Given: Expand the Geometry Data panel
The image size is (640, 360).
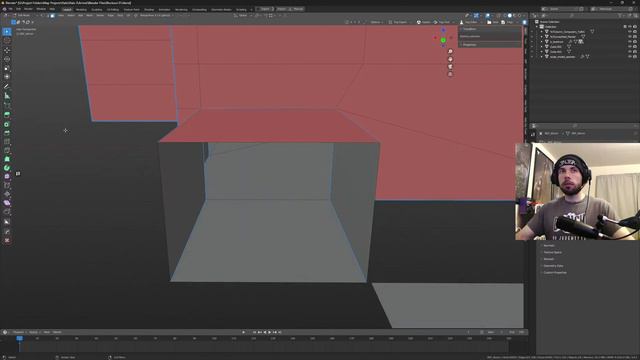Looking at the screenshot, I should [x=553, y=266].
